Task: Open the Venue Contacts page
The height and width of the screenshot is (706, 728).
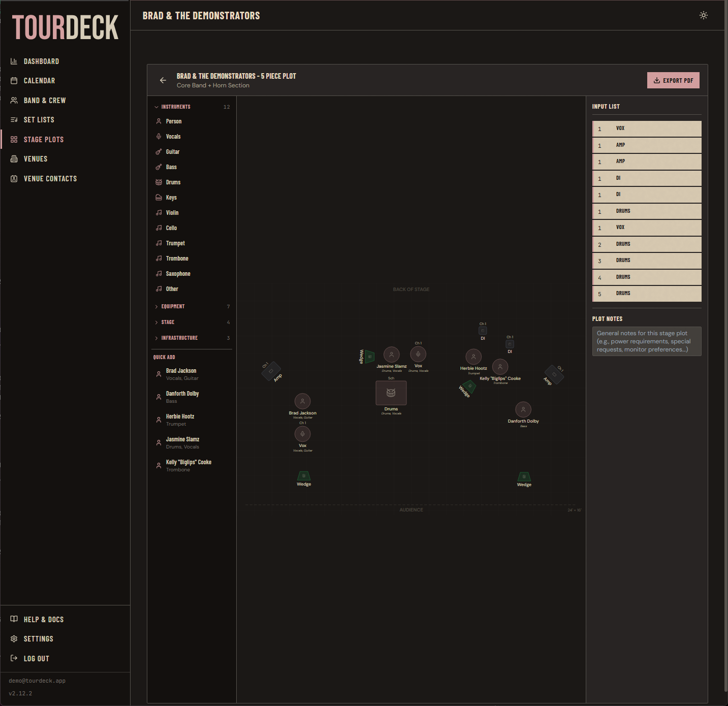Action: pos(50,178)
